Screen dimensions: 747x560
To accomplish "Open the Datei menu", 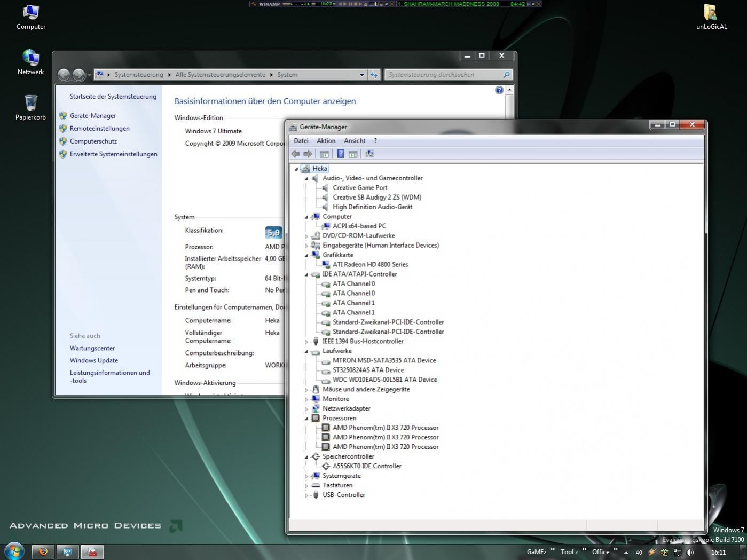I will tap(301, 141).
